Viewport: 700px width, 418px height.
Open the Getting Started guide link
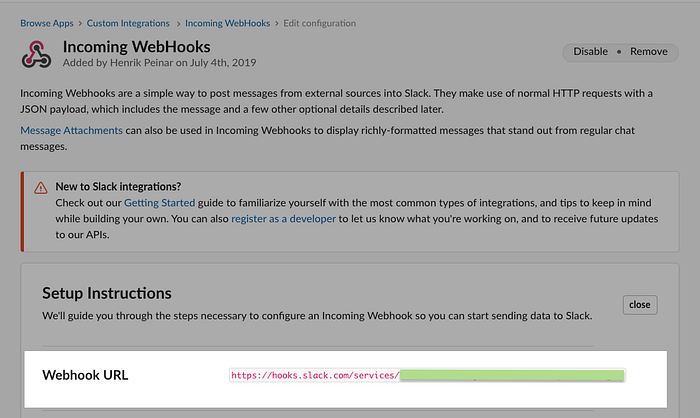tap(159, 203)
